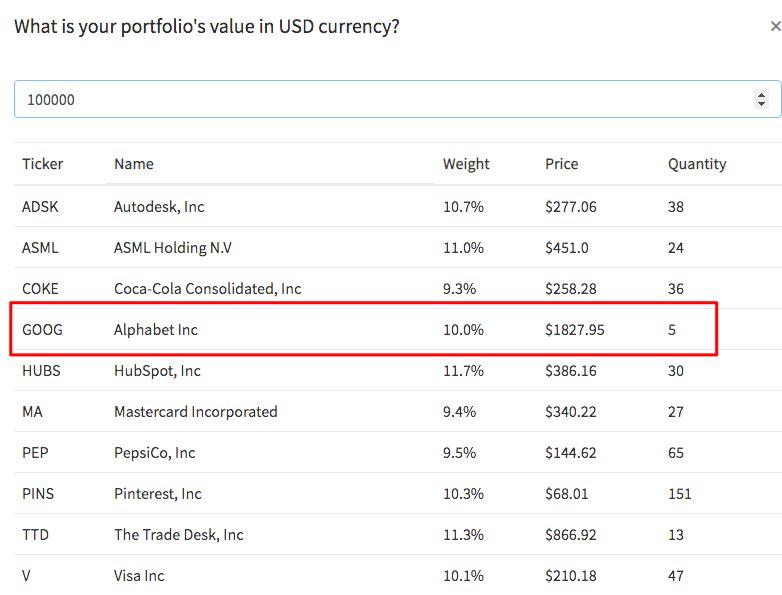
Task: Select the ASML Holding N.V name
Action: [173, 248]
